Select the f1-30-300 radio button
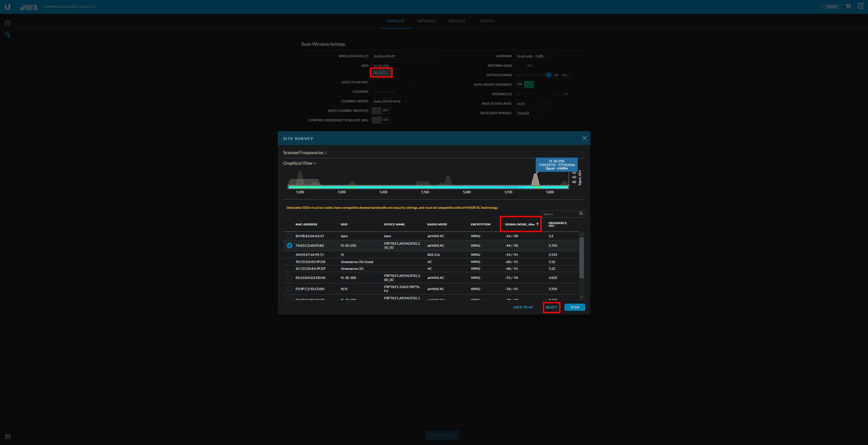The image size is (868, 445). (x=289, y=278)
